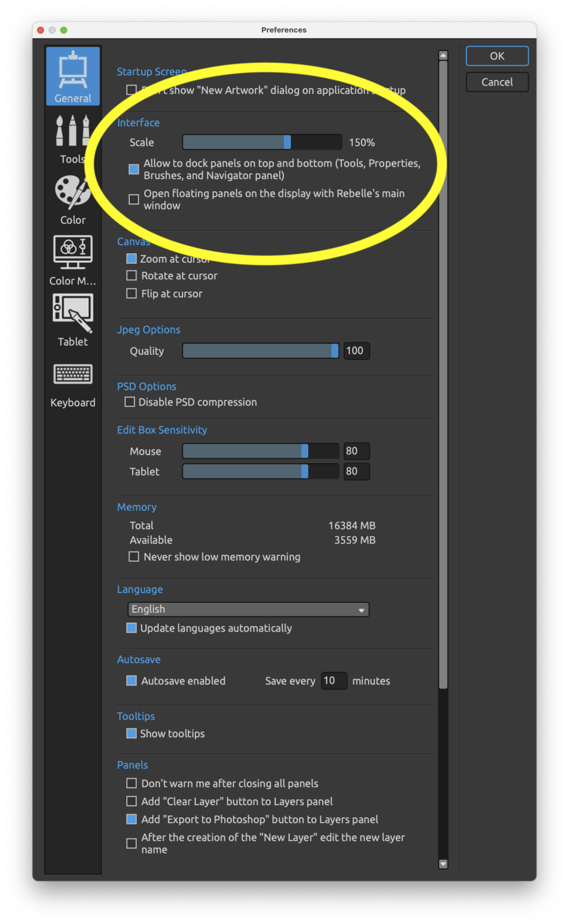Click Cancel to discard changes
The image size is (569, 924).
pos(497,82)
